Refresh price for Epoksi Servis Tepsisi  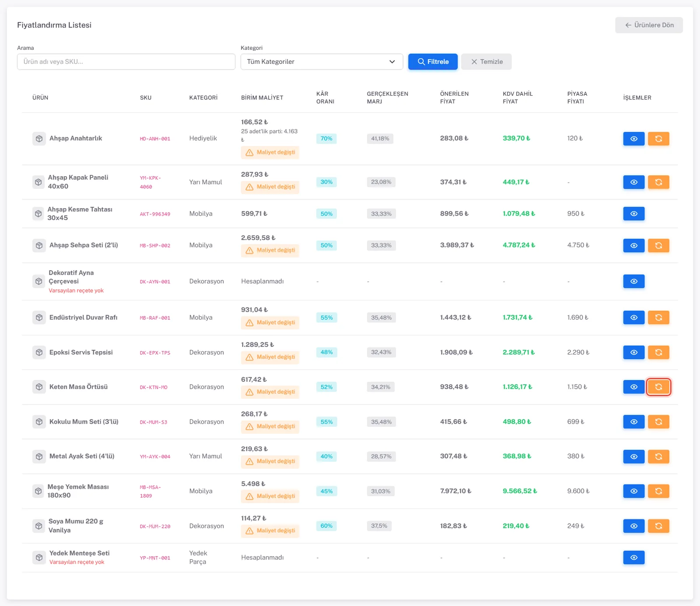pyautogui.click(x=658, y=352)
